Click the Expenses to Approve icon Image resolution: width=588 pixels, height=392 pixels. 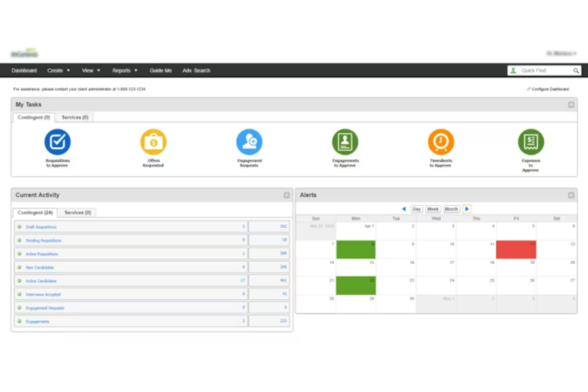coord(531,142)
